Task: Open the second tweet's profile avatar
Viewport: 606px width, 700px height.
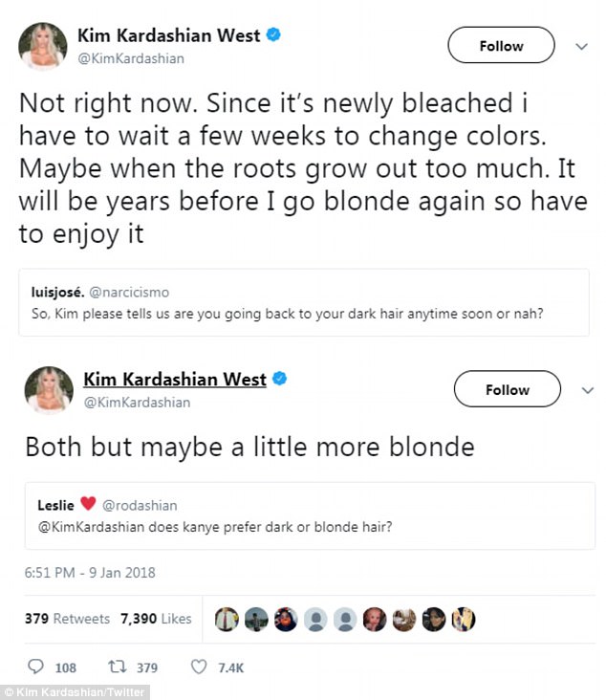Action: 49,390
